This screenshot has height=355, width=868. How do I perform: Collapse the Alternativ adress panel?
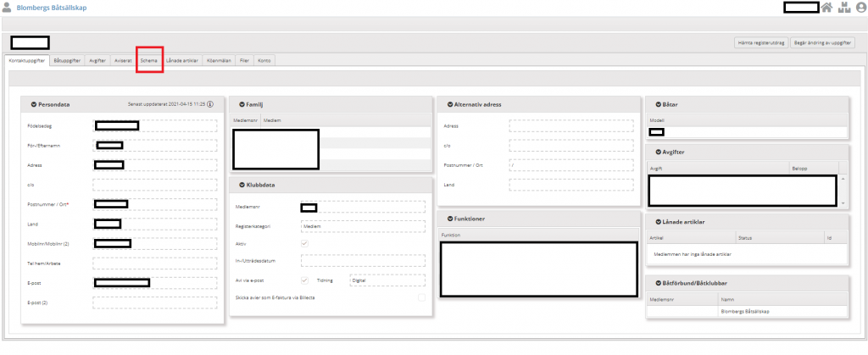[x=449, y=104]
